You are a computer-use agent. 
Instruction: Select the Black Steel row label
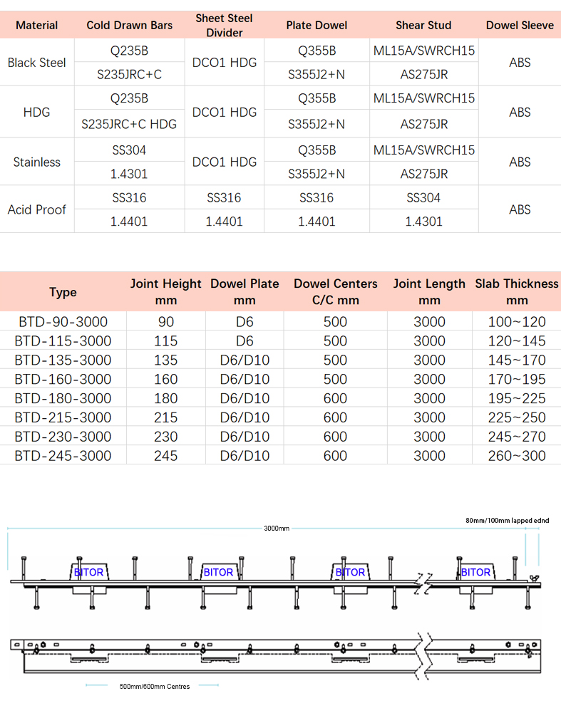pos(37,63)
